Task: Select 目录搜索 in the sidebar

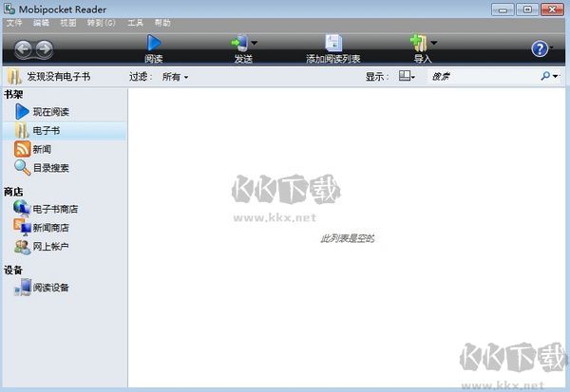Action: 42,168
